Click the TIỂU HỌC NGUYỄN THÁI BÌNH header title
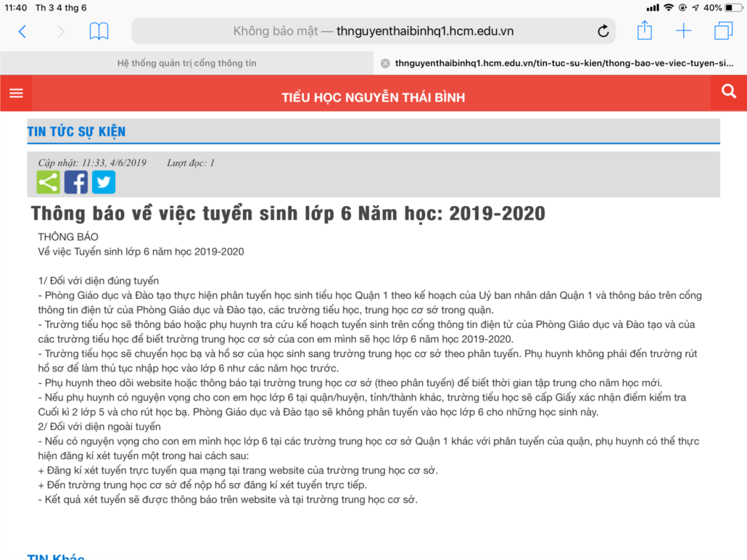747x560 pixels. [373, 97]
